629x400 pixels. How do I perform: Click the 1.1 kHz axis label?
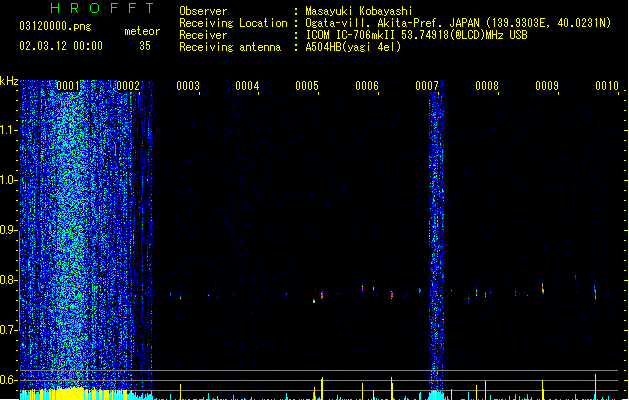(7, 130)
